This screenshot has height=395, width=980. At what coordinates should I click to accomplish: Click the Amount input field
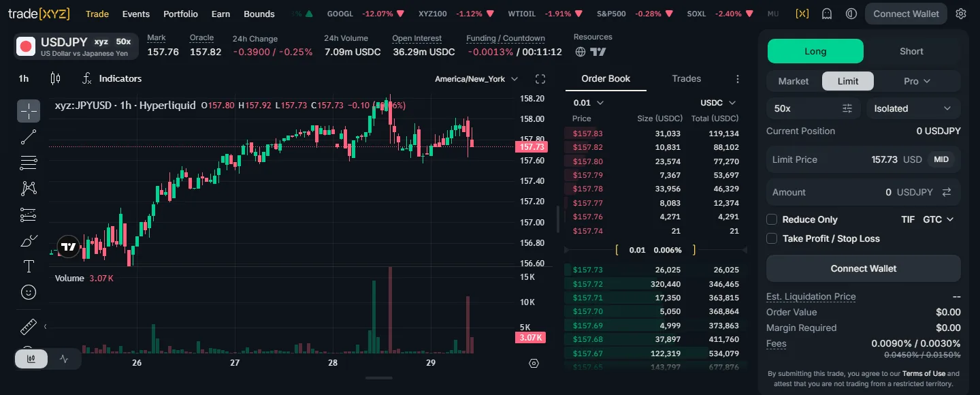click(x=864, y=192)
